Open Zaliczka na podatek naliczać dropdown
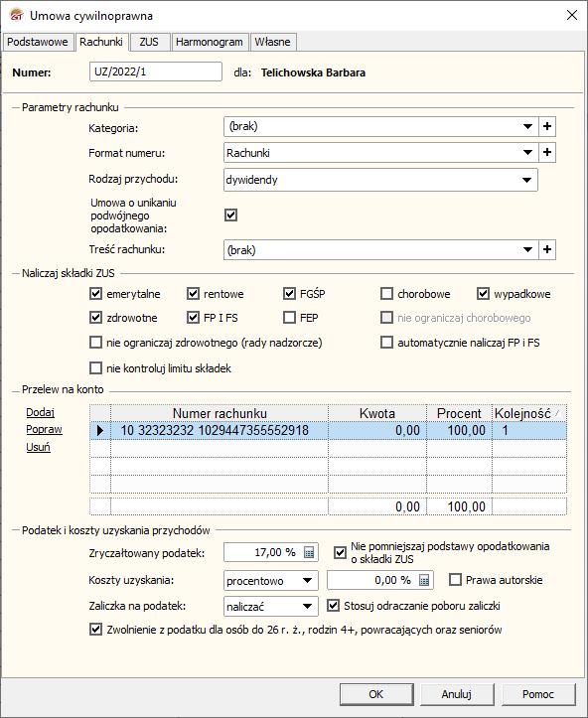 pyautogui.click(x=307, y=607)
